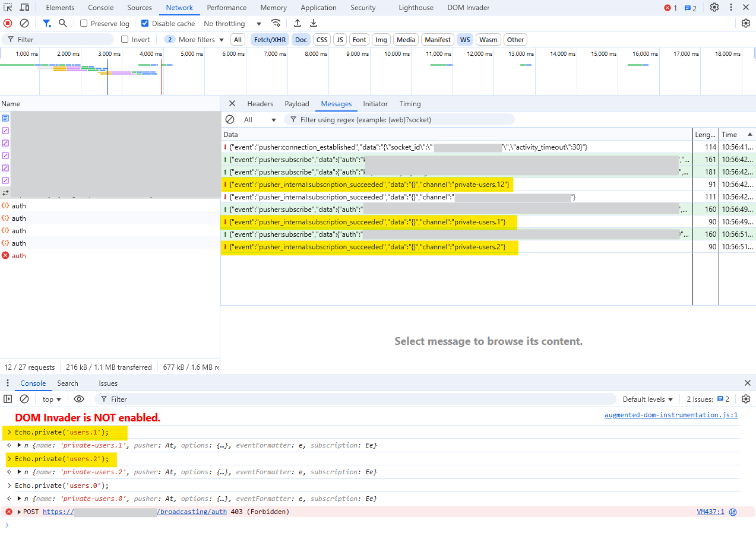Expand the private-users.0 object result
This screenshot has width=756, height=552.
(x=20, y=499)
